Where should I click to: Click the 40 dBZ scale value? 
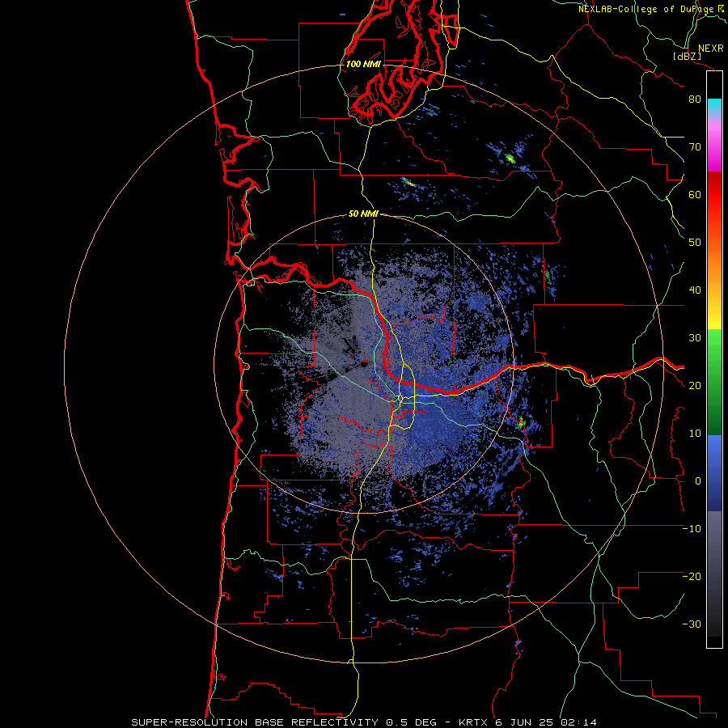pos(695,290)
